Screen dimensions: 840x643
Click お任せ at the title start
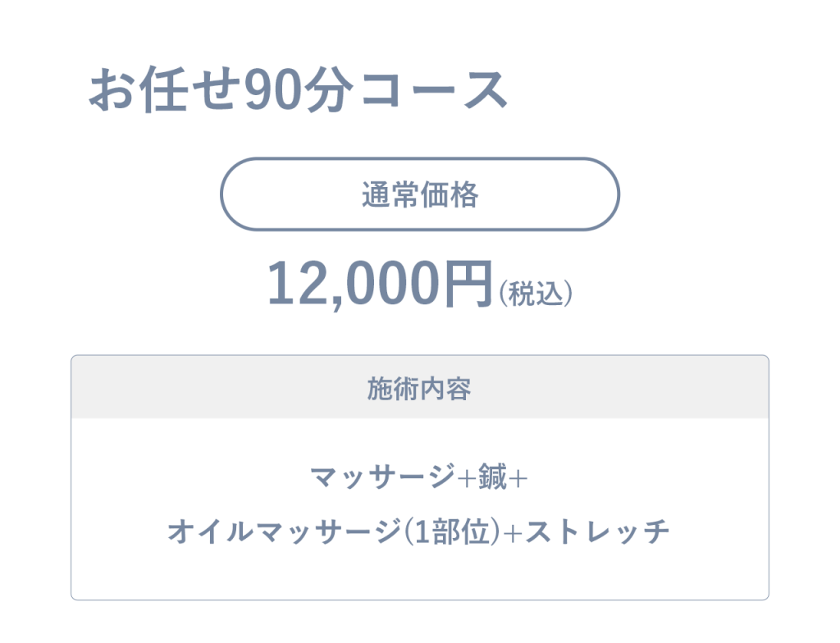click(164, 90)
